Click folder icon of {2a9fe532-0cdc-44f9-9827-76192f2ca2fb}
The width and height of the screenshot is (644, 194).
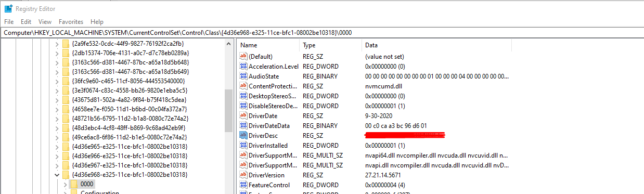click(x=66, y=43)
